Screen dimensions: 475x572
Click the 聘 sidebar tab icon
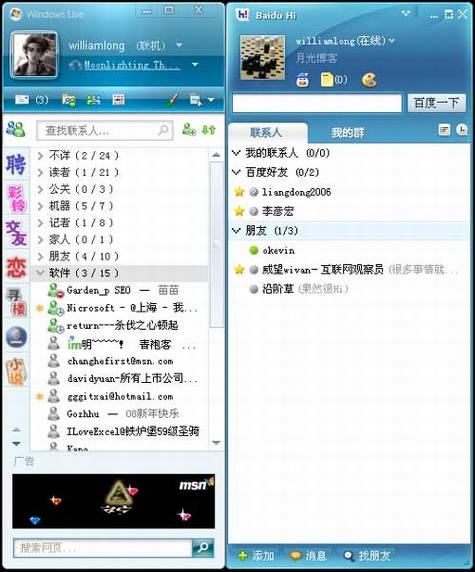16,164
